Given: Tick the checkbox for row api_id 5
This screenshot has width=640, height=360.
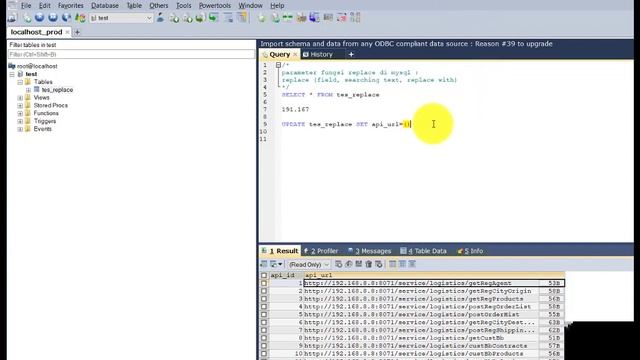Looking at the screenshot, I should 264,315.
